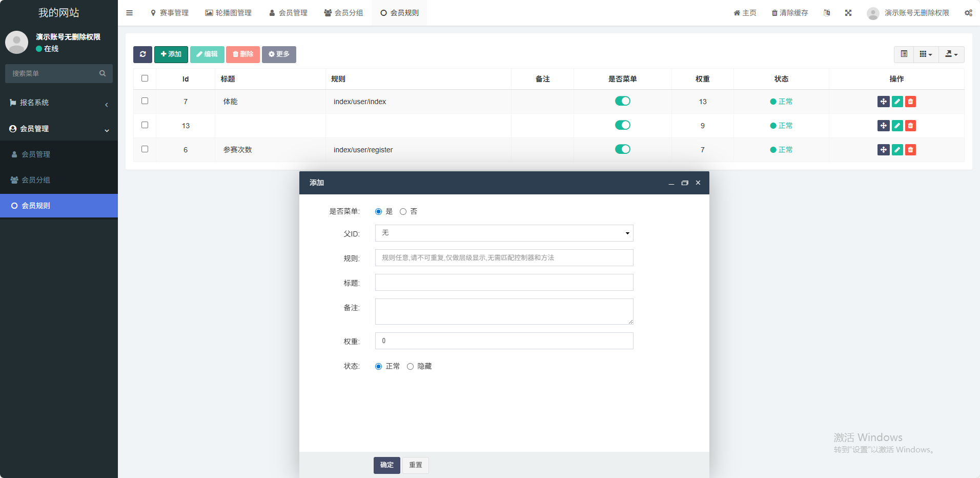Click the drag-move icon for row 7
The height and width of the screenshot is (478, 980).
pyautogui.click(x=883, y=102)
